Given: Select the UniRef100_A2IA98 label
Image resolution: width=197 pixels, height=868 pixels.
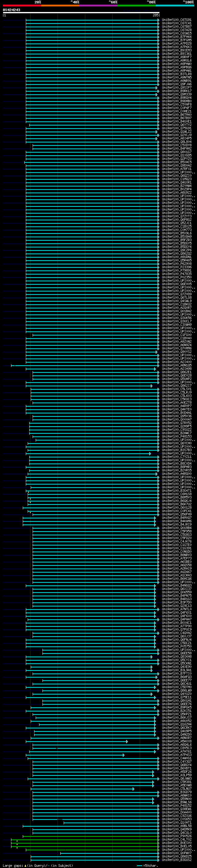Looking at the screenshot, I should coord(176,369).
